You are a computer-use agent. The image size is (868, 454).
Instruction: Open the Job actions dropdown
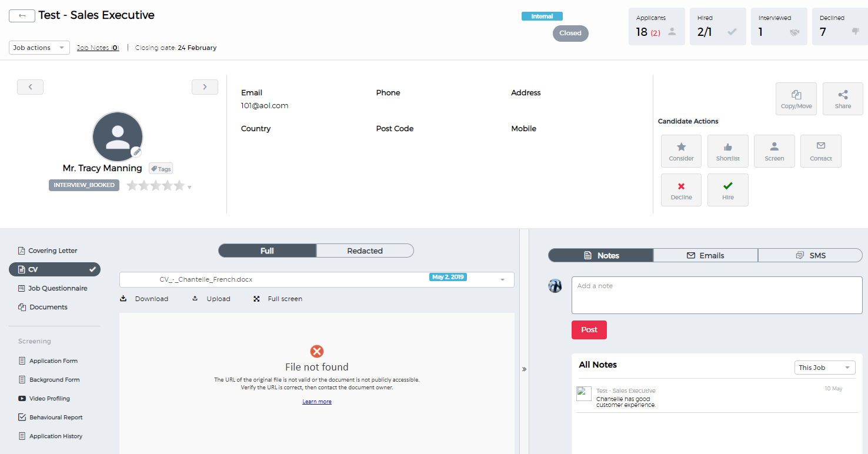pyautogui.click(x=39, y=48)
